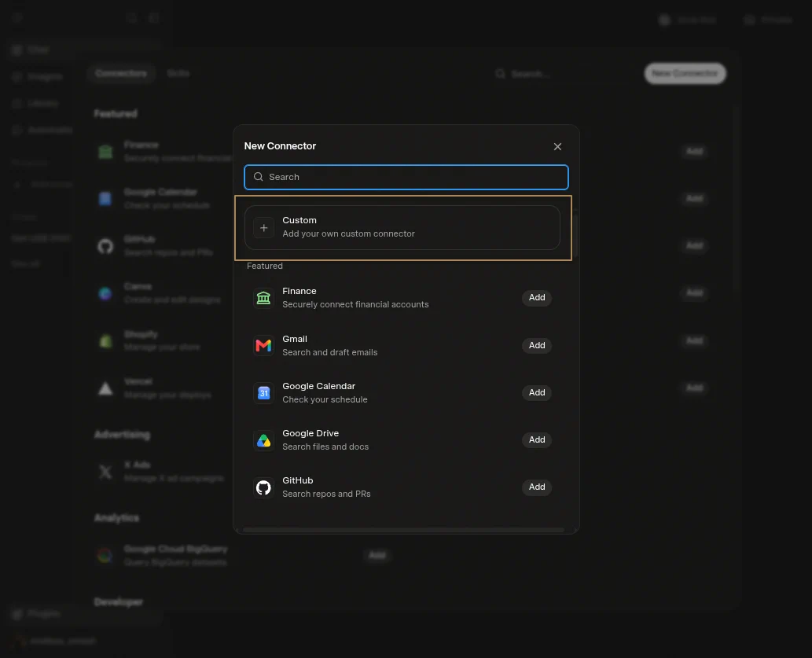Click the Vercel triangle icon in background list
This screenshot has height=658, width=812.
[105, 388]
